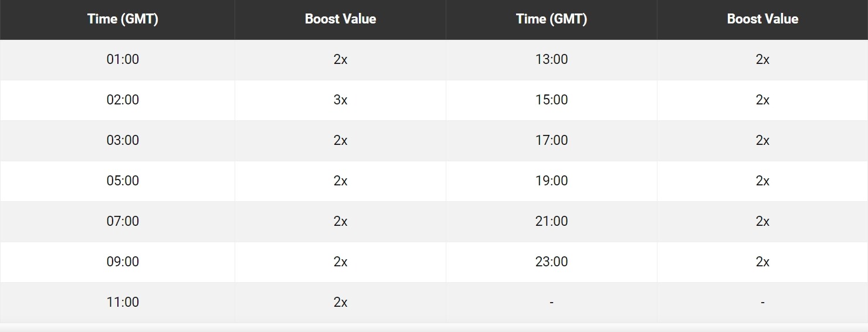The image size is (868, 332).
Task: Click the 17:00 time cell
Action: [x=551, y=140]
